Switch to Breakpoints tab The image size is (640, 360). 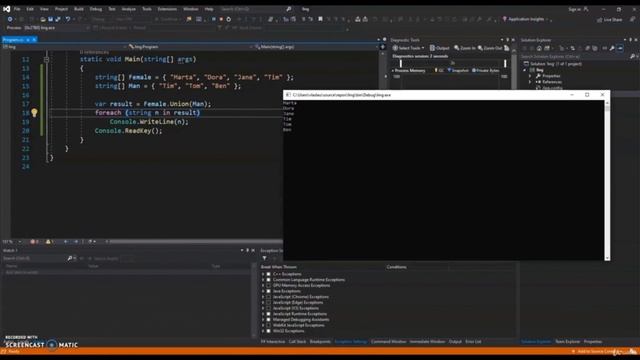[320, 342]
